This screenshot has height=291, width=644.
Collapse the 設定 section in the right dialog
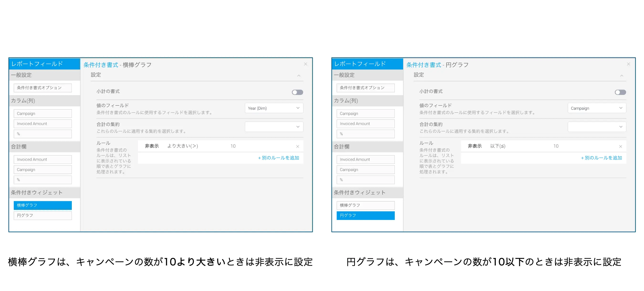pyautogui.click(x=622, y=76)
